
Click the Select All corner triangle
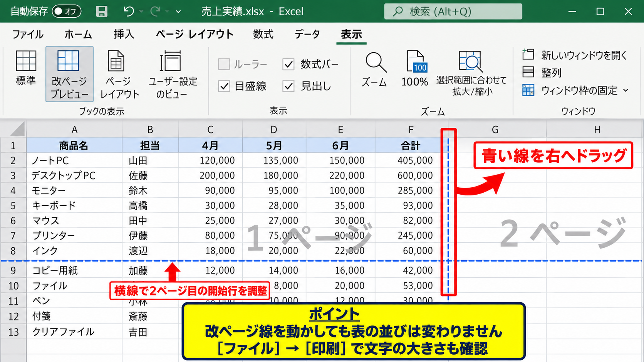click(17, 129)
